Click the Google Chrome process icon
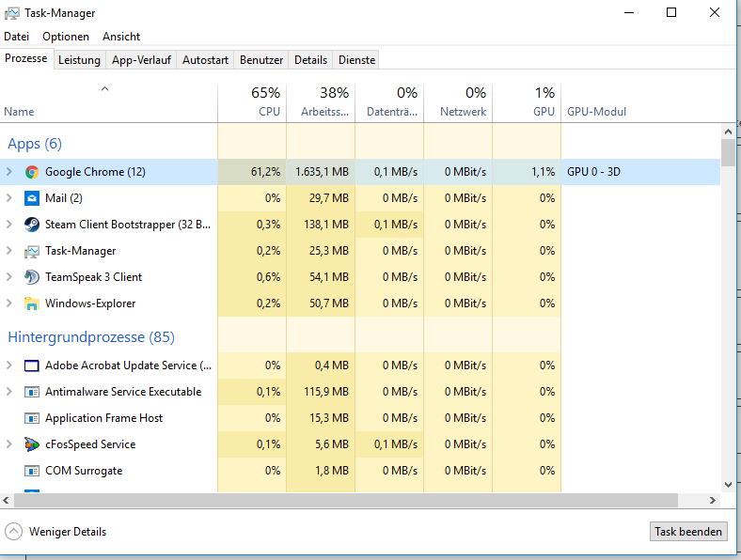Screen dimensions: 741x560 (32, 172)
